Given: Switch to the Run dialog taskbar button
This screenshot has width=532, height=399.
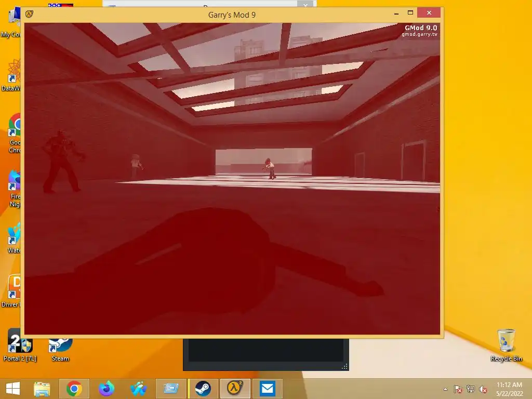Looking at the screenshot, I should [x=170, y=389].
